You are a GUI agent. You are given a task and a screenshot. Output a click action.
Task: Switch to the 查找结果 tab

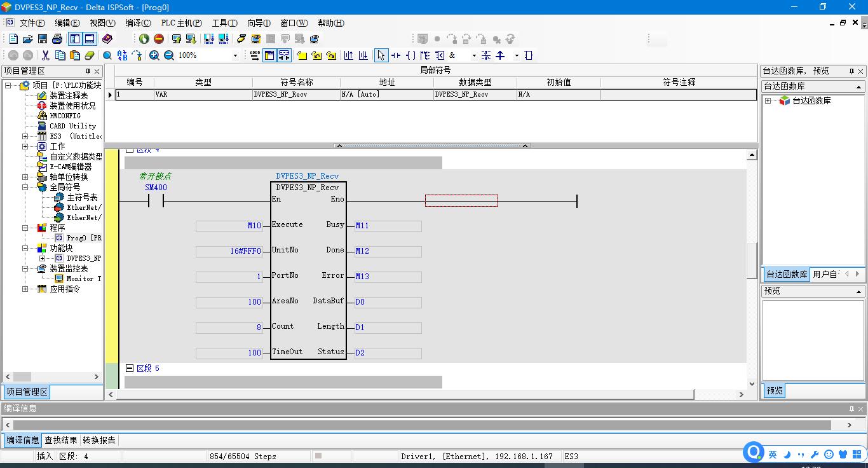[61, 440]
